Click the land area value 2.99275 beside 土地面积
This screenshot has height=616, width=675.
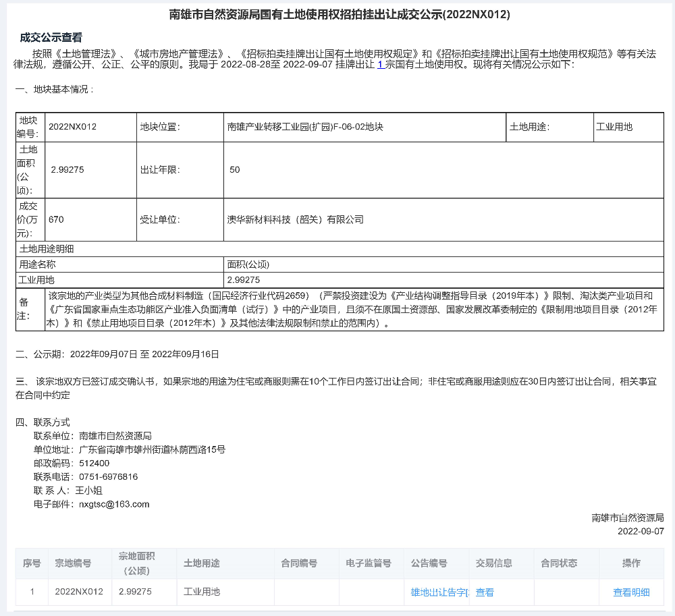click(x=67, y=169)
